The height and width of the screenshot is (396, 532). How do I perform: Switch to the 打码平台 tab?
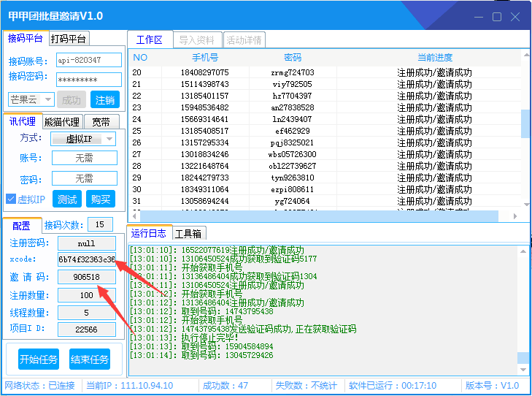click(69, 39)
